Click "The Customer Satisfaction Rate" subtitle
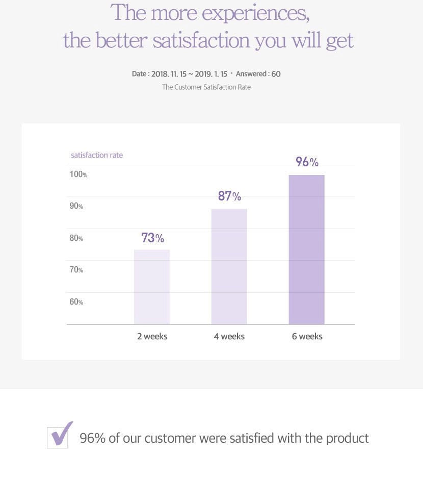Screen dimensions: 423x504 (x=206, y=87)
